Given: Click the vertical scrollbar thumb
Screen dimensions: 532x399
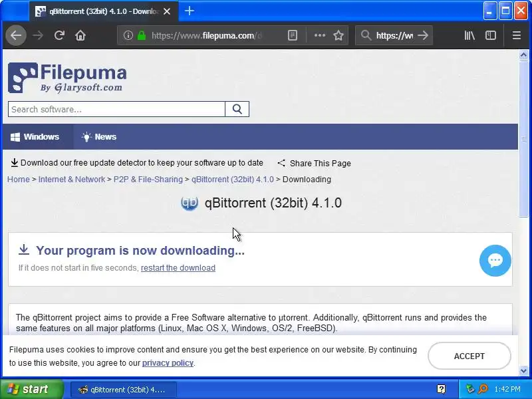Looking at the screenshot, I should coord(523,138).
